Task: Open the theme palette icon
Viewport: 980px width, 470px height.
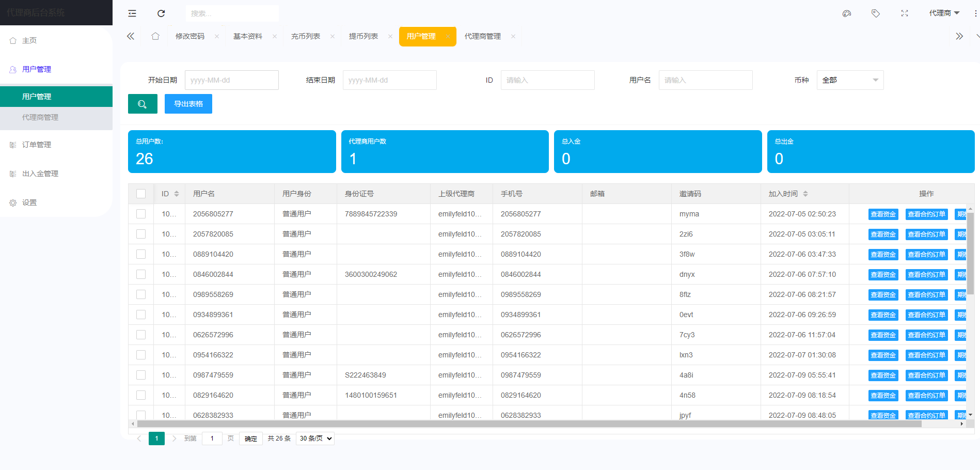Action: (847, 13)
